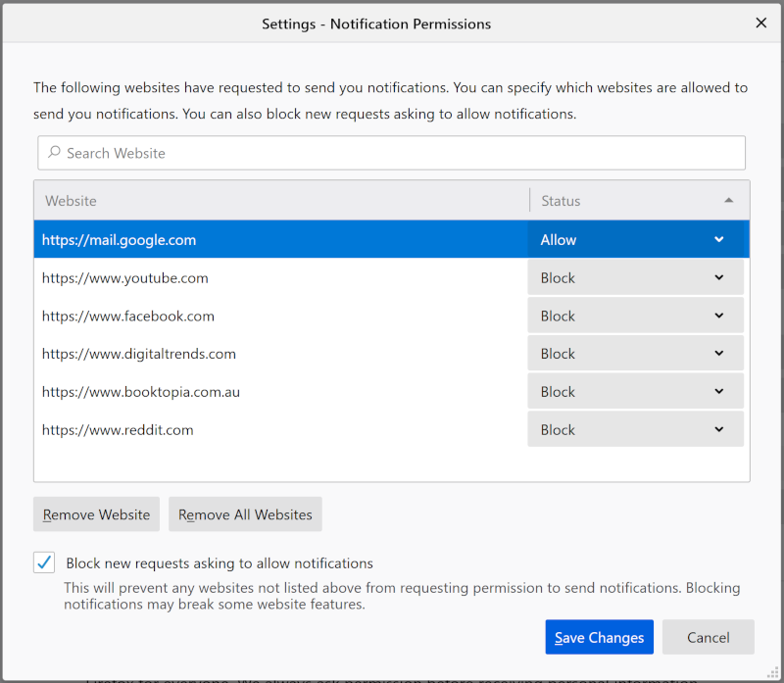Cancel the notification permissions changes
The width and height of the screenshot is (784, 683).
(x=708, y=637)
